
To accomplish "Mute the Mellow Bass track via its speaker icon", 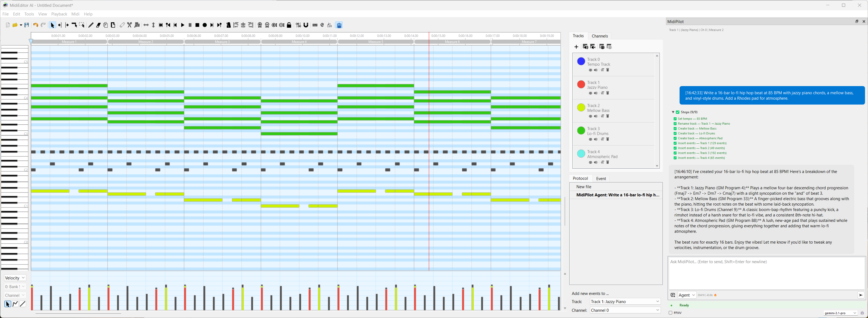I will tap(596, 117).
